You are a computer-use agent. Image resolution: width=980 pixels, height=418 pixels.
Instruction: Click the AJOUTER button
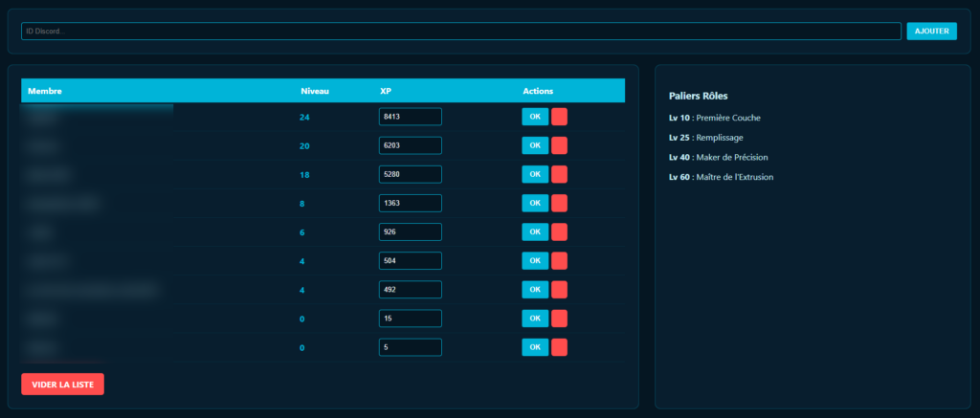931,32
